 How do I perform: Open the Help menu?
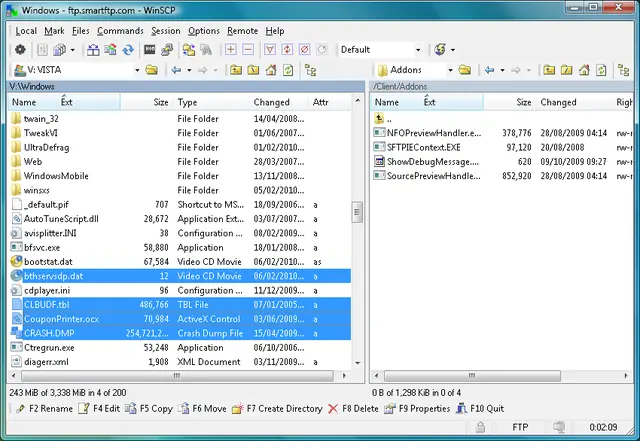coord(275,31)
